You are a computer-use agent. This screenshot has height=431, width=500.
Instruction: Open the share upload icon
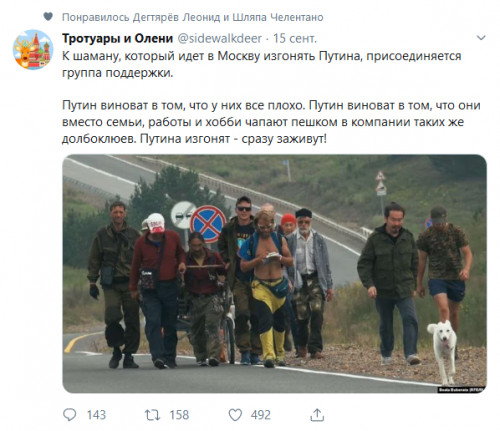317,415
